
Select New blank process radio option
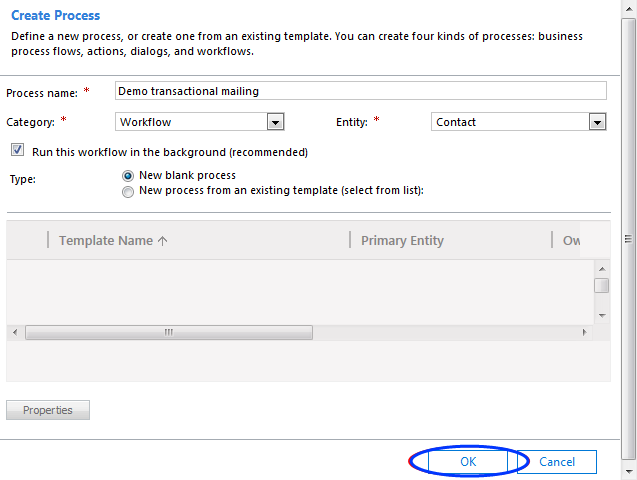click(x=128, y=176)
